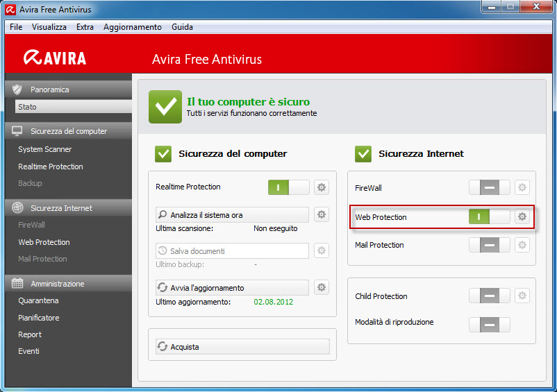Disable the Web Protection switch

pos(490,216)
